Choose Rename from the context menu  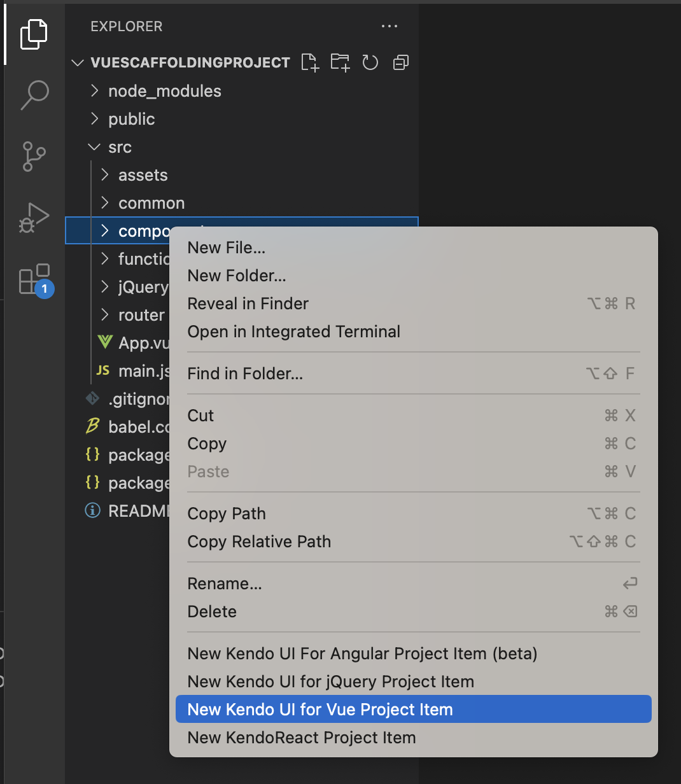(x=225, y=584)
